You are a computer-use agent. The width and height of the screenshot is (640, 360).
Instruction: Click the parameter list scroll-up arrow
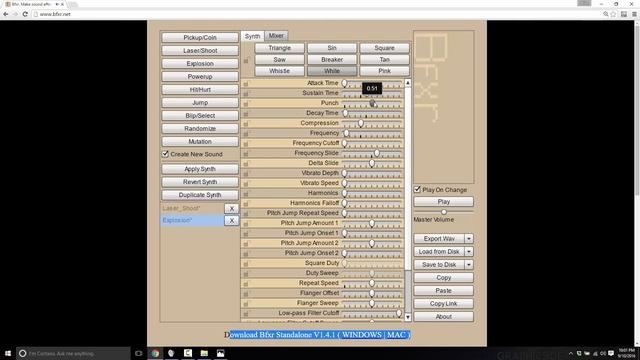pyautogui.click(x=408, y=83)
